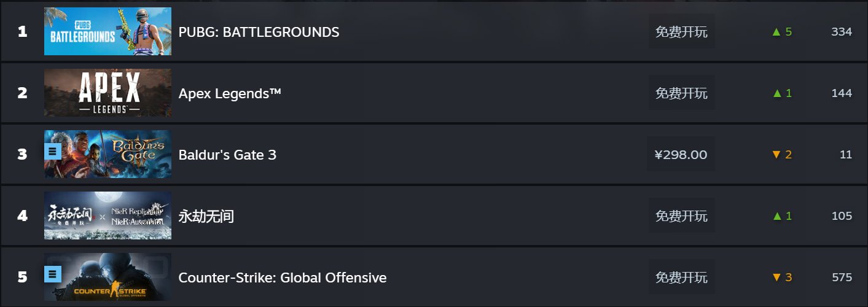Click the green up arrow for Apex Legends
This screenshot has width=868, height=307.
pyautogui.click(x=776, y=93)
